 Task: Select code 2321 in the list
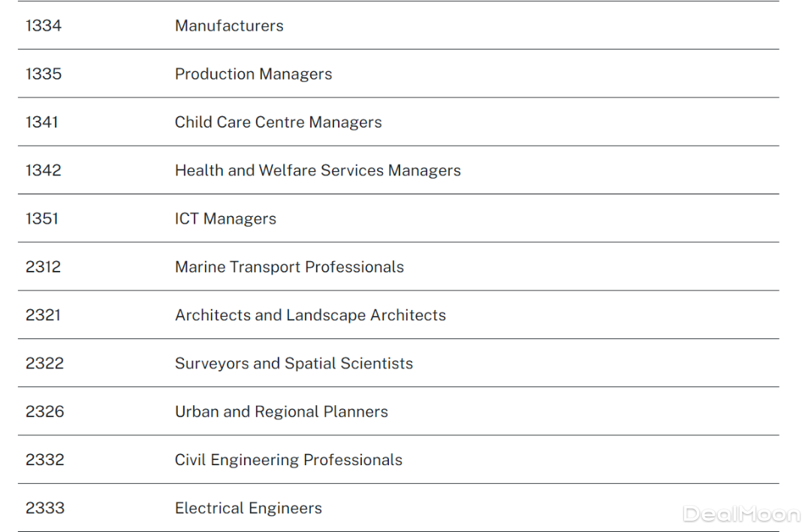44,315
